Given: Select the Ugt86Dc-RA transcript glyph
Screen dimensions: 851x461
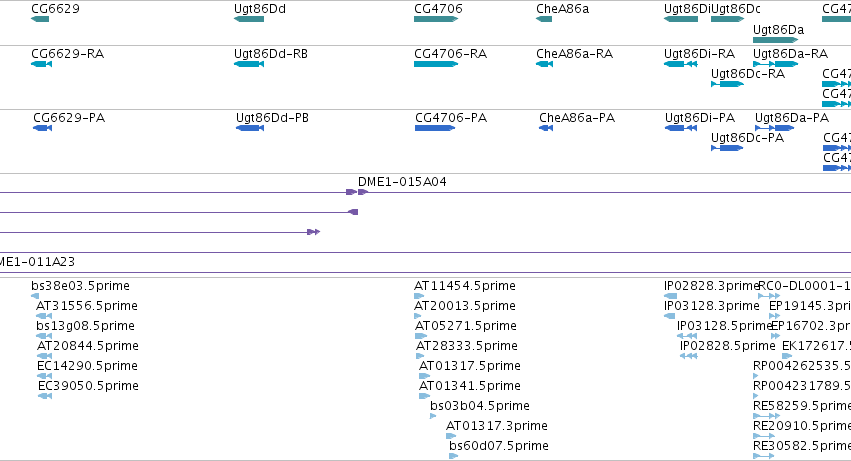Looking at the screenshot, I should point(727,84).
